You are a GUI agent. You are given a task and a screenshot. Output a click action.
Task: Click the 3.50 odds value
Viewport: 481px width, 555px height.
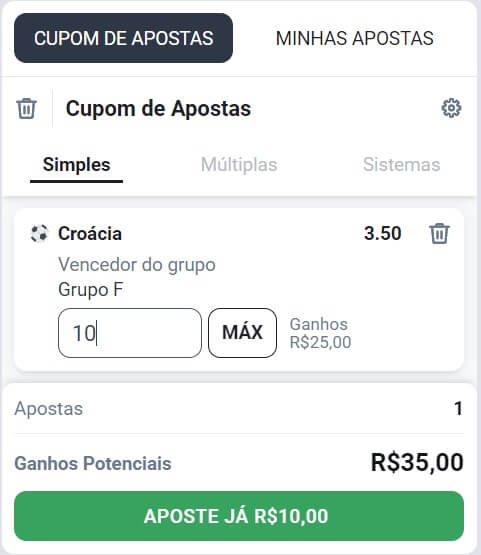383,234
